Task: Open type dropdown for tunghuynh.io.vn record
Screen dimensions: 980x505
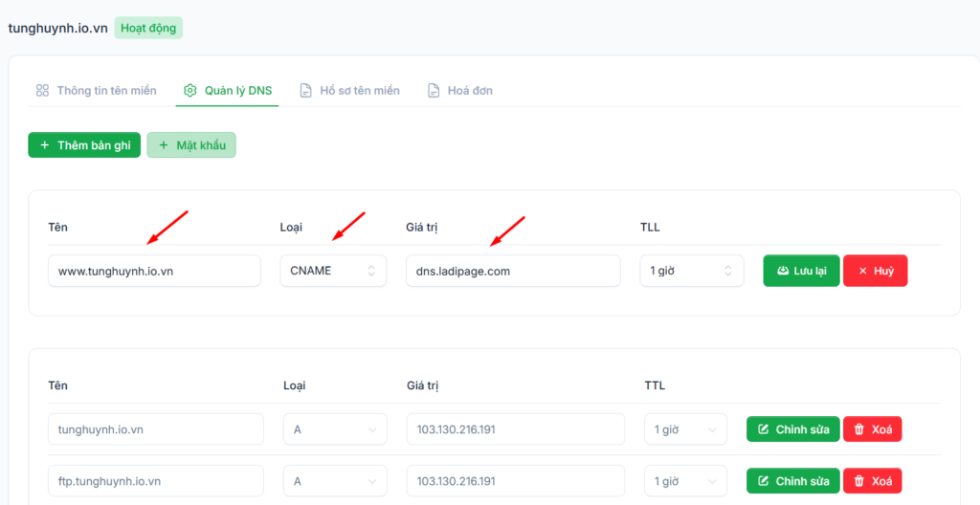Action: pyautogui.click(x=335, y=429)
